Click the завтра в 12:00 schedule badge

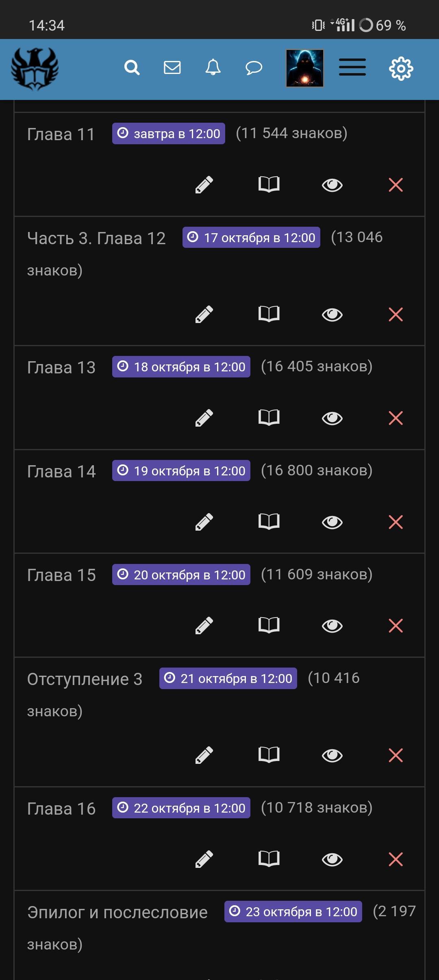169,134
